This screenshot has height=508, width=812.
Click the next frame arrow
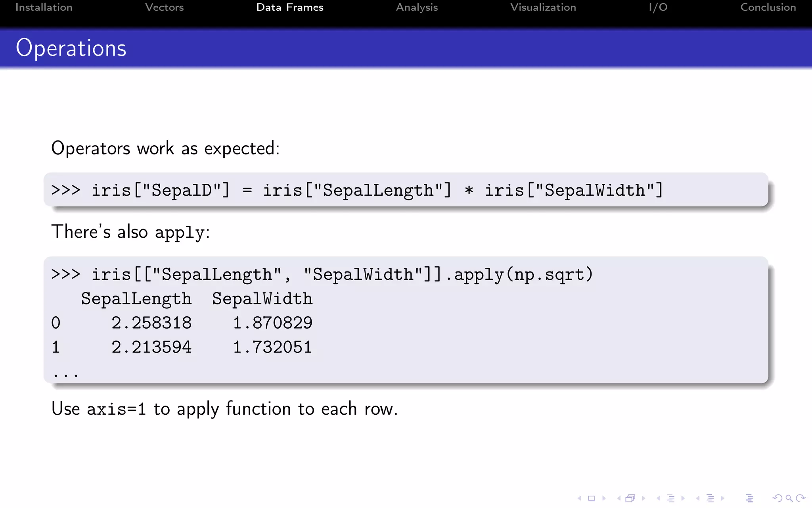click(x=643, y=498)
